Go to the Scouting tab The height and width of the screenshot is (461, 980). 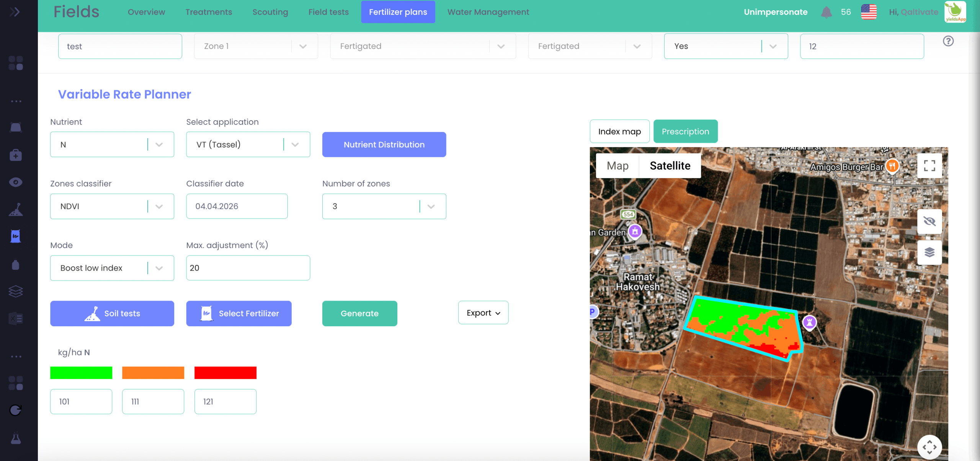(x=270, y=12)
